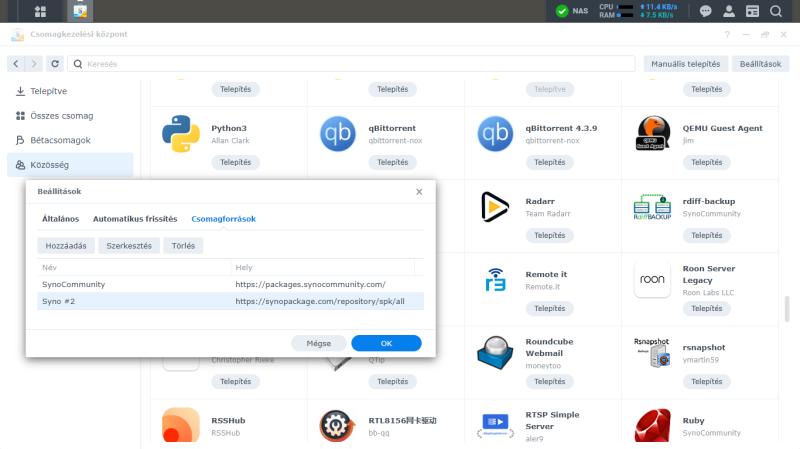The height and width of the screenshot is (449, 800).
Task: Click the Hozzáadás button
Action: coord(66,246)
